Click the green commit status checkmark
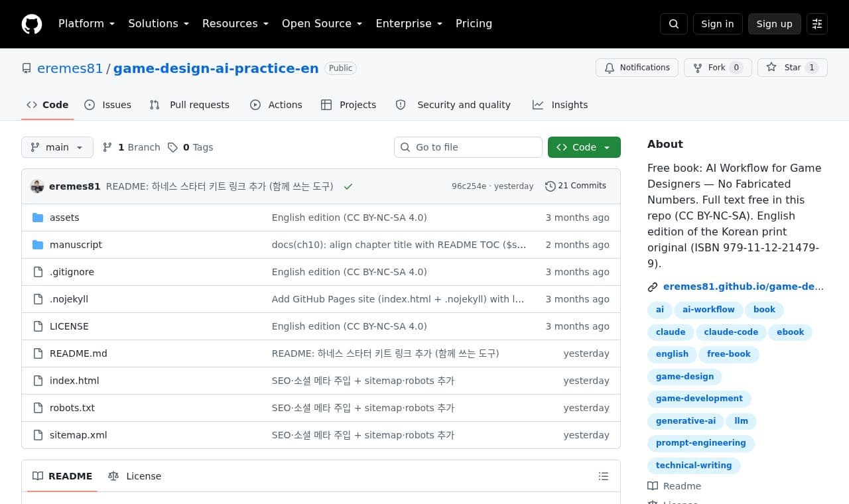The height and width of the screenshot is (504, 849). tap(348, 186)
